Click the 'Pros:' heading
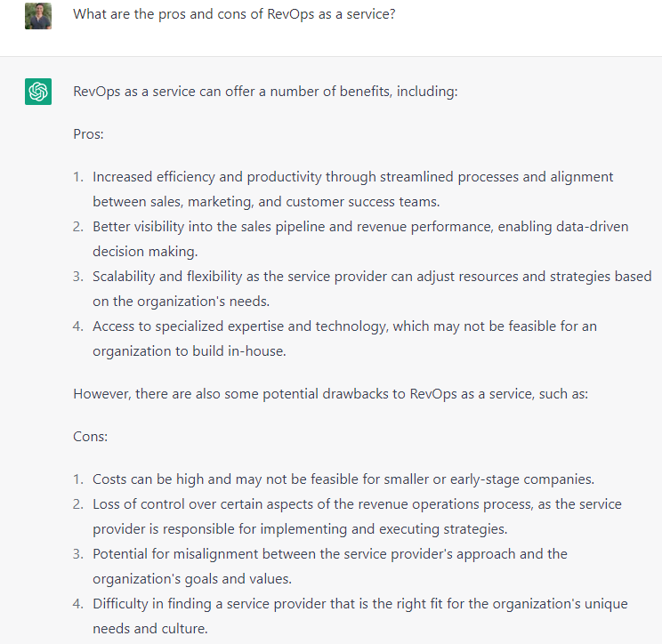This screenshot has width=662, height=644. point(88,134)
